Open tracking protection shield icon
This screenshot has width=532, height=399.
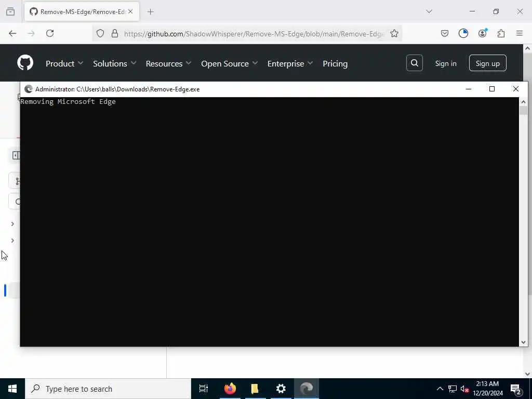(100, 33)
